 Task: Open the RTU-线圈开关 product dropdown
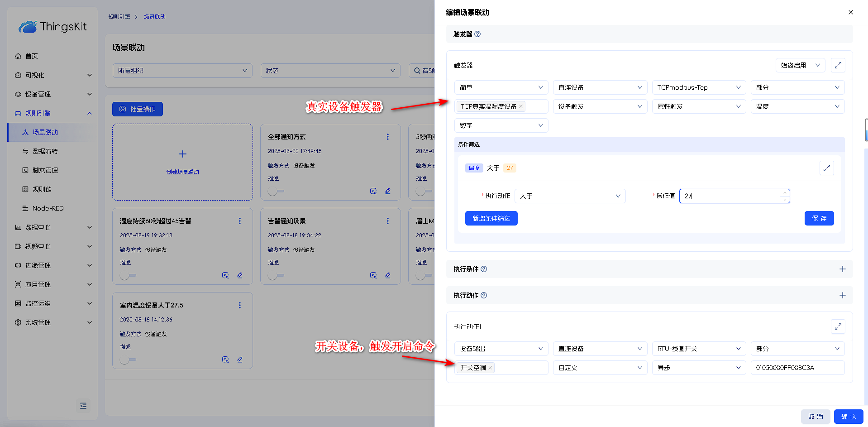coord(698,349)
